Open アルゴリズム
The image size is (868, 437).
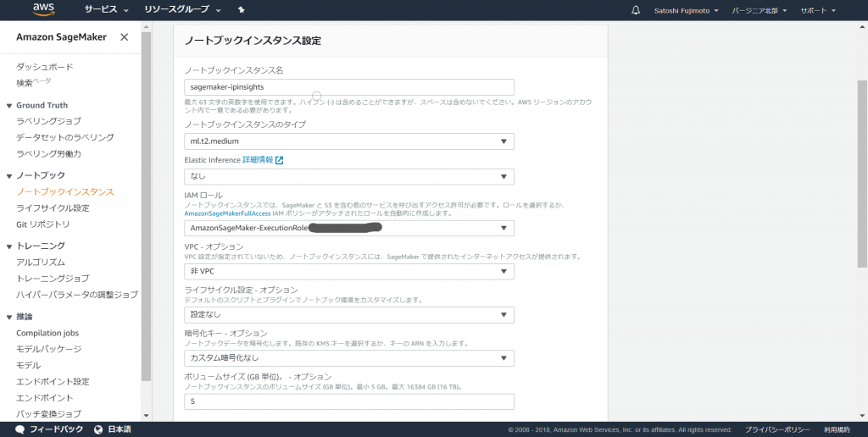pyautogui.click(x=41, y=263)
